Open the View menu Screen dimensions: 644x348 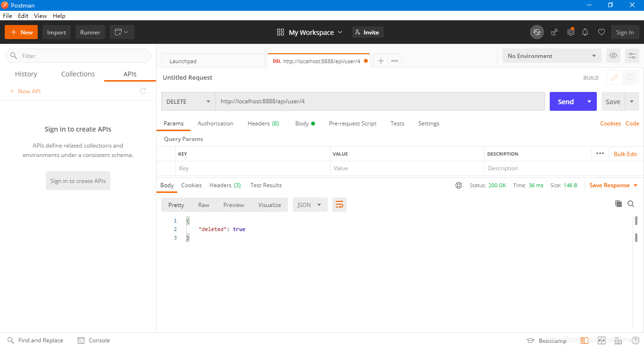(x=41, y=16)
